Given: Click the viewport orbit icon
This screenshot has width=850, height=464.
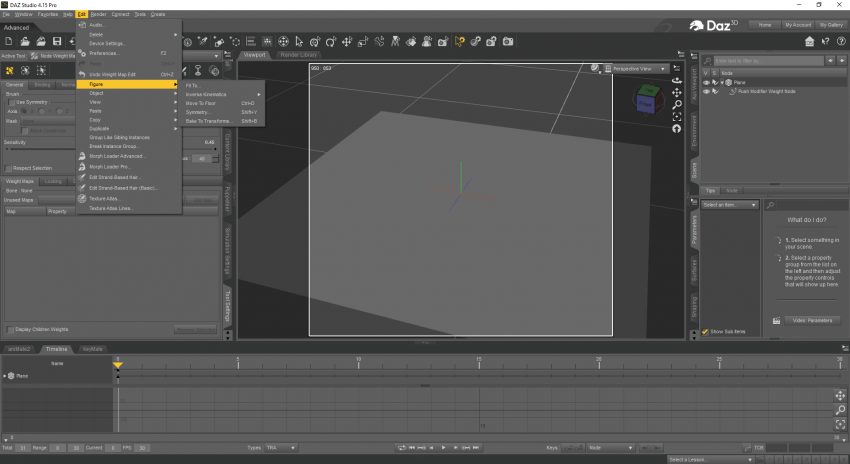Looking at the screenshot, I should (x=677, y=80).
